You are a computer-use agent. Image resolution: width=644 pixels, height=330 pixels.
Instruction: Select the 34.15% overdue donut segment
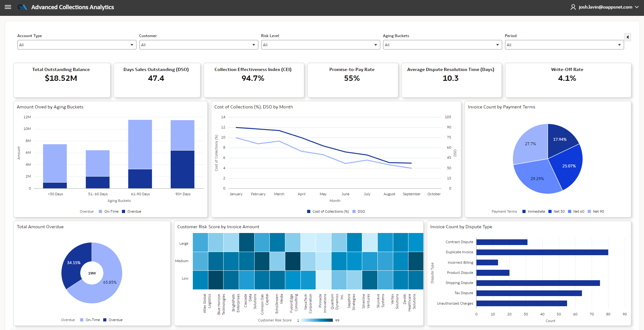tap(74, 262)
